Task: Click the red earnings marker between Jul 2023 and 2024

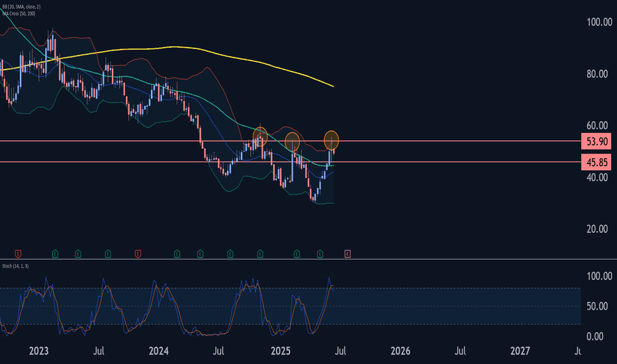Action: [138, 254]
